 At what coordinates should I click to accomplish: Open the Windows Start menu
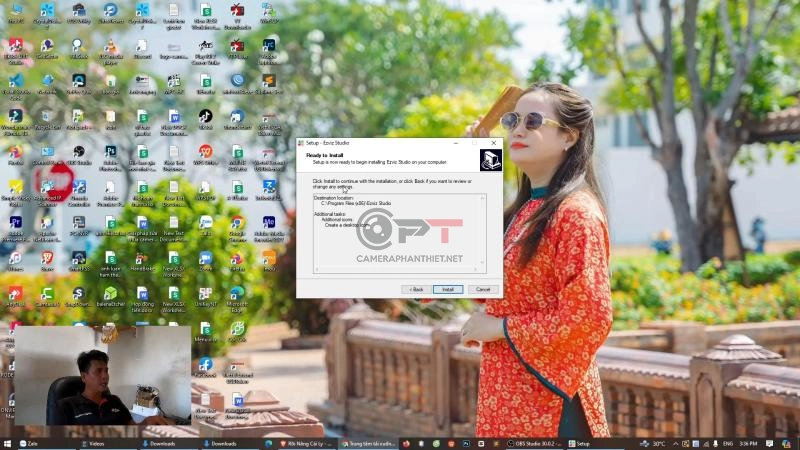pos(7,444)
